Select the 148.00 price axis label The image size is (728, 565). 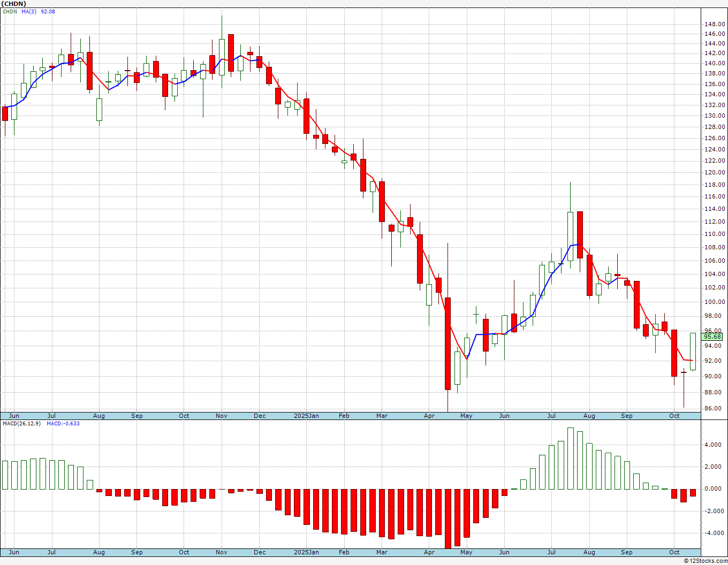coord(715,24)
